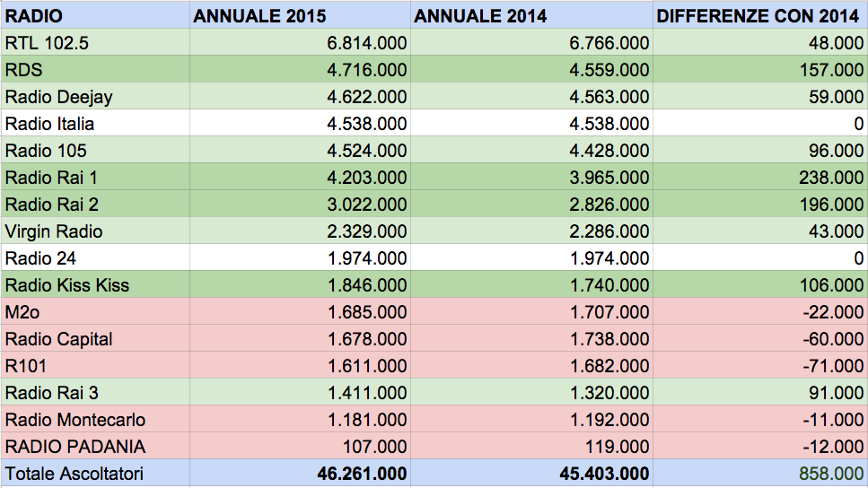Viewport: 868px width, 488px height.
Task: Click the 107.000 value cell
Action: [300, 447]
